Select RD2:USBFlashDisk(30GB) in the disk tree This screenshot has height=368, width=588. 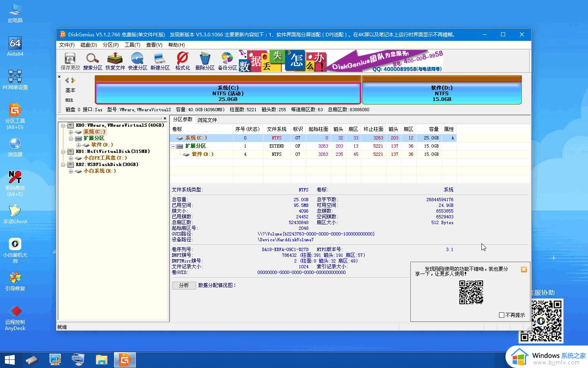point(107,164)
